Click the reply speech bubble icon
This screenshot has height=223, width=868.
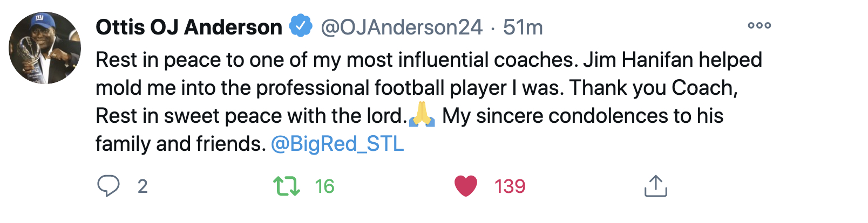[x=108, y=186]
